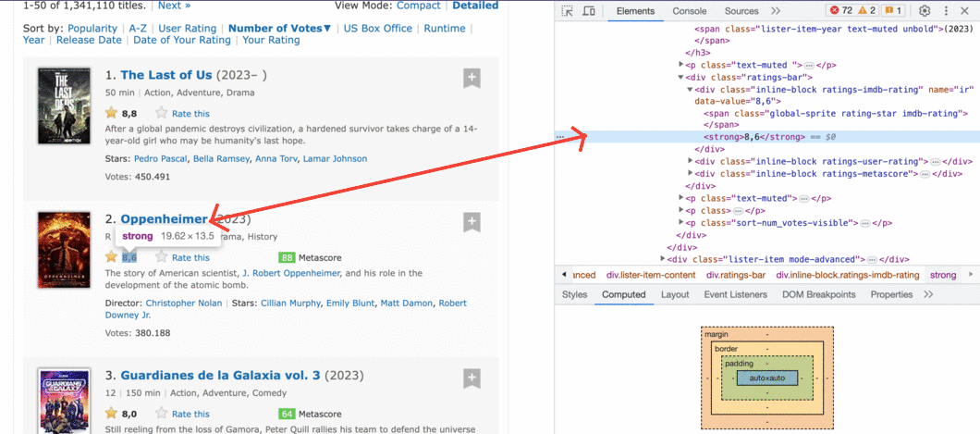The width and height of the screenshot is (980, 434).
Task: Click the orange 1 issue badge
Action: 894,10
